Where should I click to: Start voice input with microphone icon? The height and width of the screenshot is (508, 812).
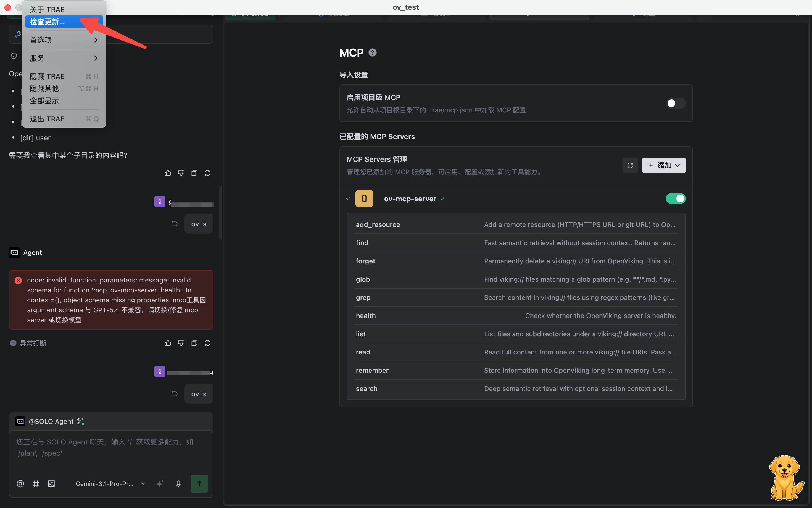pyautogui.click(x=178, y=483)
